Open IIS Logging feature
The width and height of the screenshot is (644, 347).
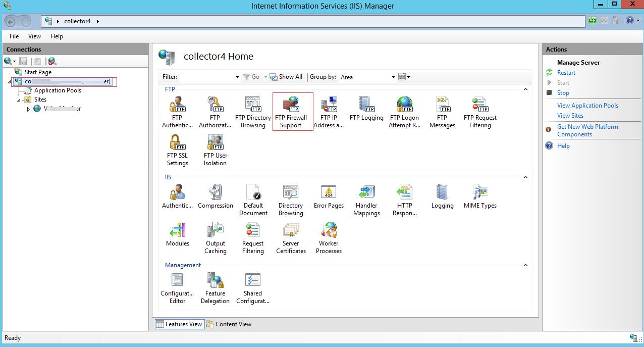[x=442, y=196]
